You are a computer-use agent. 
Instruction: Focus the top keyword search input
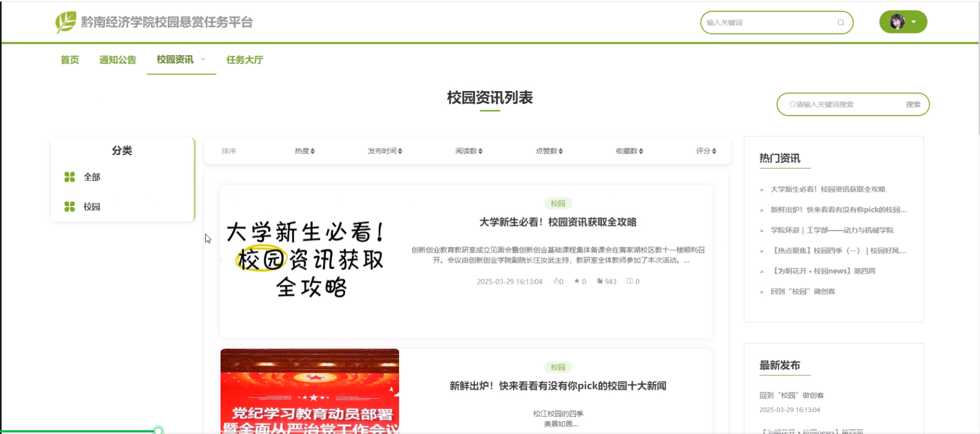point(776,22)
